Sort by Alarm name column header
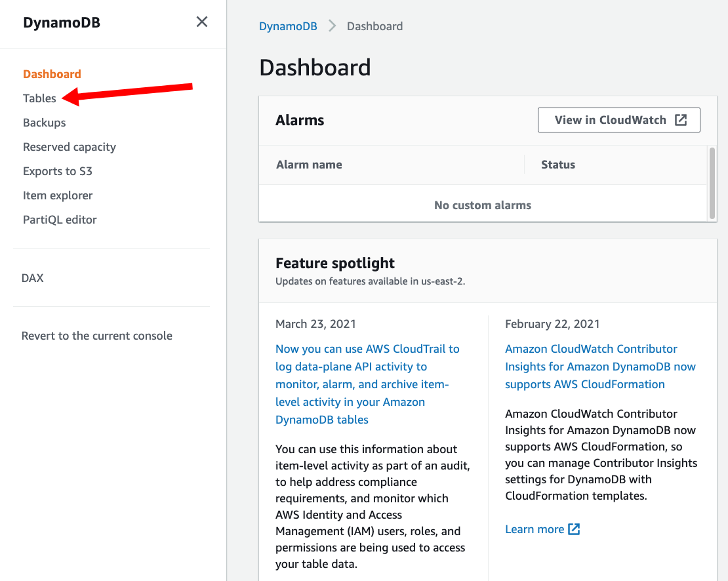The height and width of the screenshot is (581, 728). pyautogui.click(x=309, y=165)
